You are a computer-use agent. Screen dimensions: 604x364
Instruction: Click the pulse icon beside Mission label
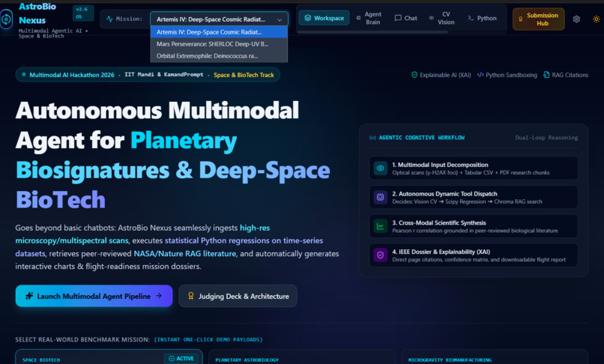109,19
